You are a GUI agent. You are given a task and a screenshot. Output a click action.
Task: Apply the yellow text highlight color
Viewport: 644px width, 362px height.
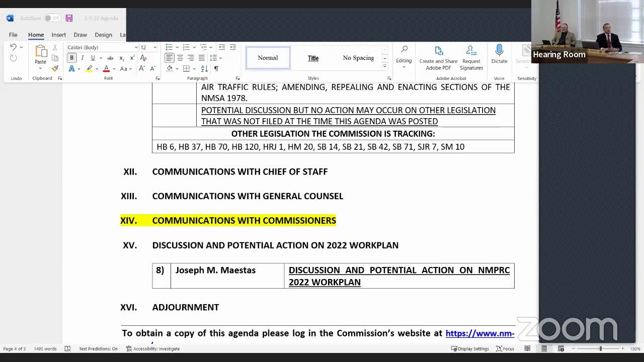pos(90,68)
